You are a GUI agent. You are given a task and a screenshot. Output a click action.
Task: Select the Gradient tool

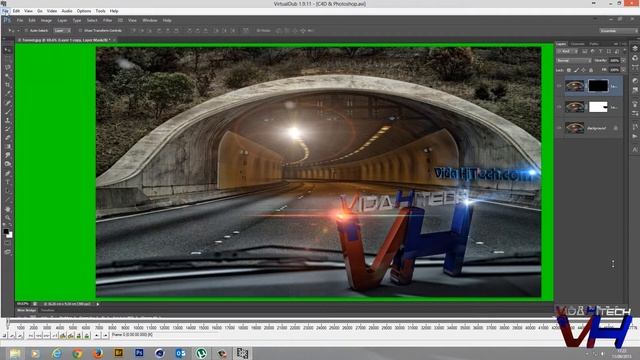click(x=7, y=147)
